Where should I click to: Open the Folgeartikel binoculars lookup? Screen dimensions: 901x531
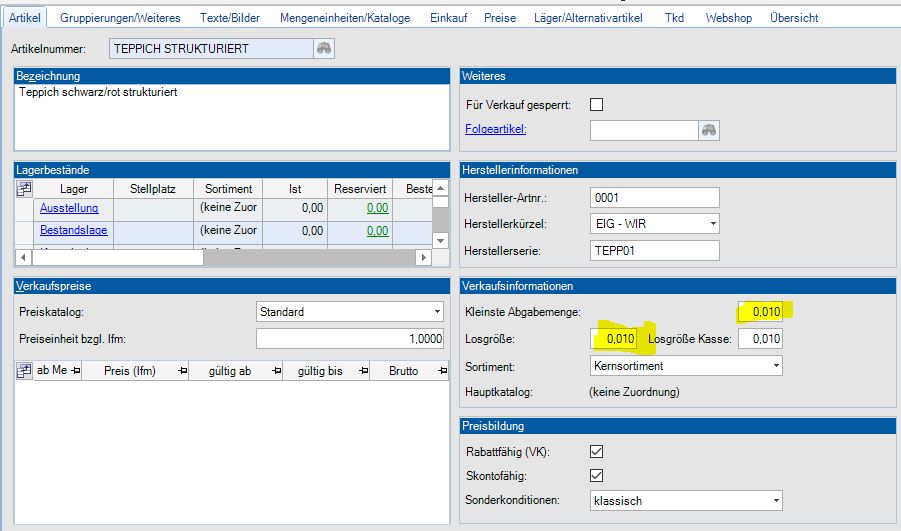click(x=709, y=129)
